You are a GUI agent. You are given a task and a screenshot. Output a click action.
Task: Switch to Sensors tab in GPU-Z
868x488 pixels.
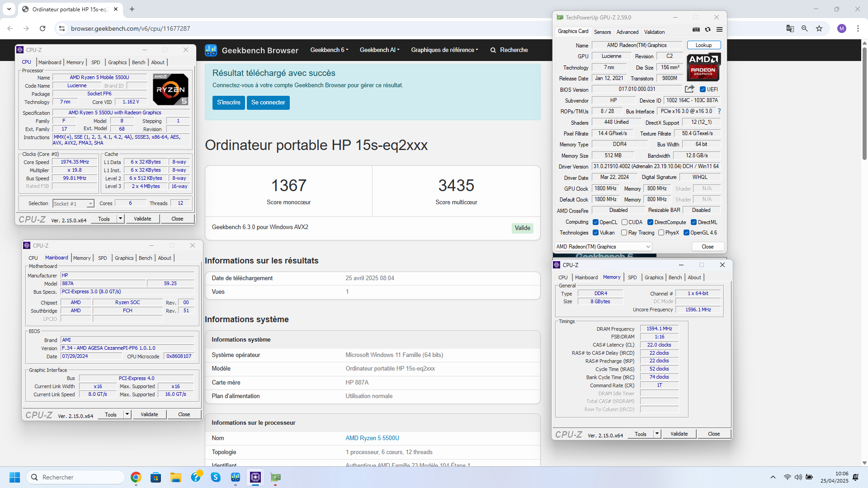[x=602, y=32]
